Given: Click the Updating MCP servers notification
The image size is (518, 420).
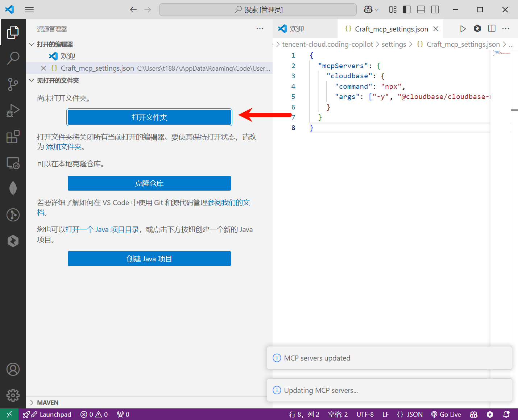Looking at the screenshot, I should 389,390.
